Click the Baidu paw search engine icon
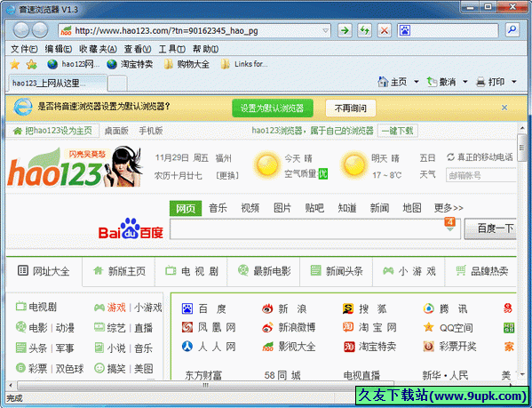This screenshot has height=408, width=532. click(404, 31)
